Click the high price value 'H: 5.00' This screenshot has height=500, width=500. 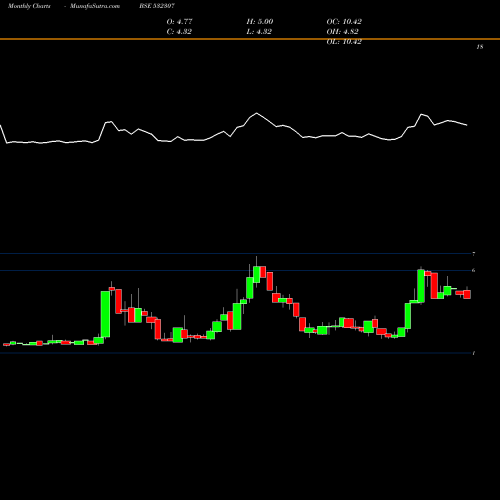pos(260,22)
